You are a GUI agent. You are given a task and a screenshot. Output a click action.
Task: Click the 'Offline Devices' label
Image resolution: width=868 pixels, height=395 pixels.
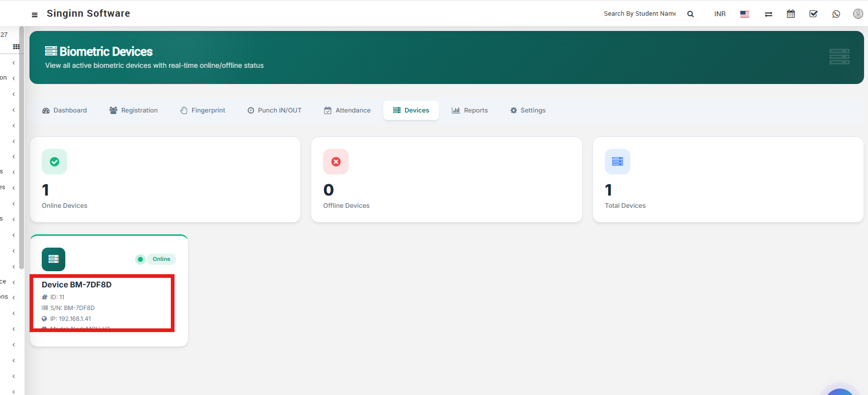tap(346, 206)
